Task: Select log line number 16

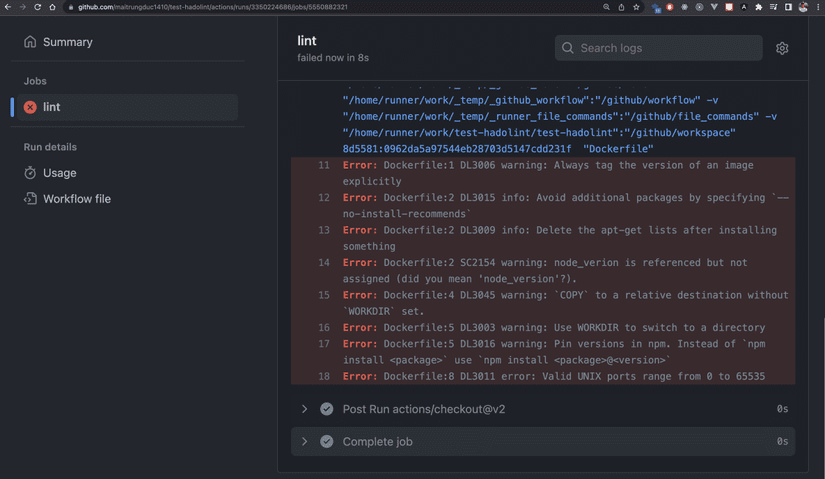Action: (x=324, y=327)
